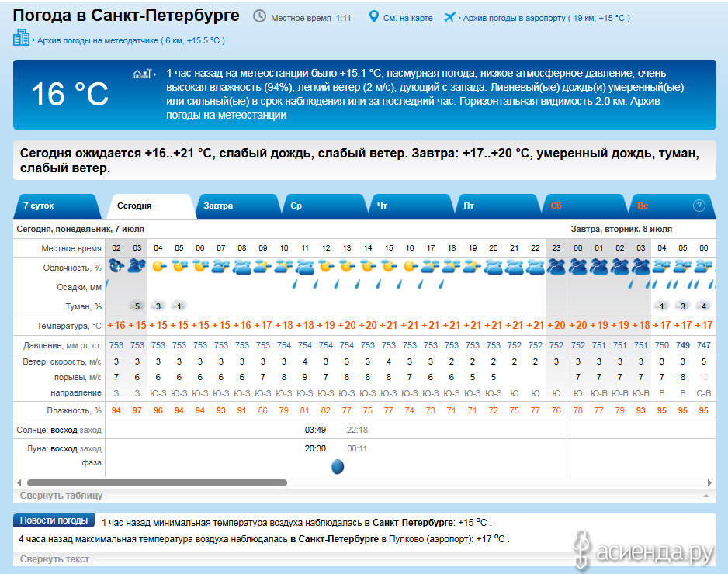This screenshot has height=574, width=728.
Task: Open the Чт forecast tab
Action: 411,206
